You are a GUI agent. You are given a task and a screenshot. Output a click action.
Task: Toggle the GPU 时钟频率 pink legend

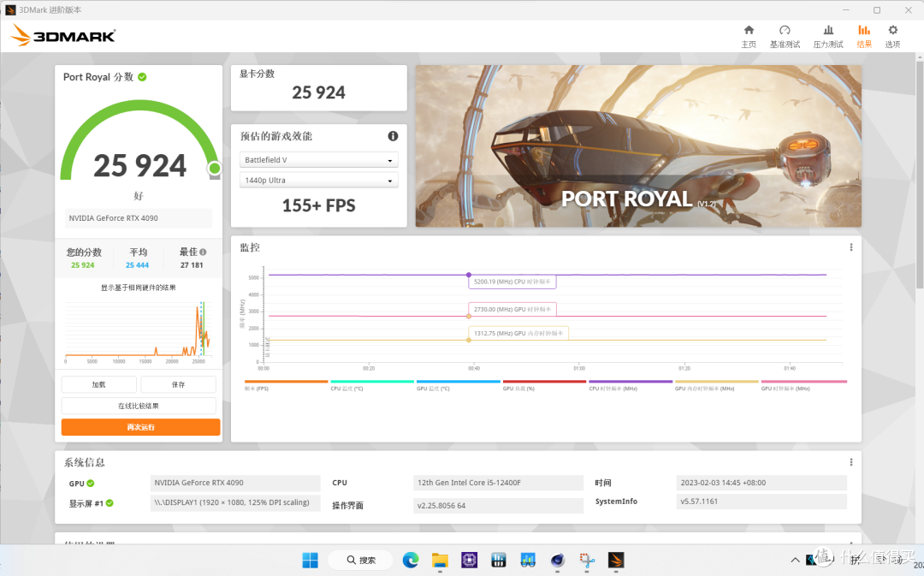803,382
